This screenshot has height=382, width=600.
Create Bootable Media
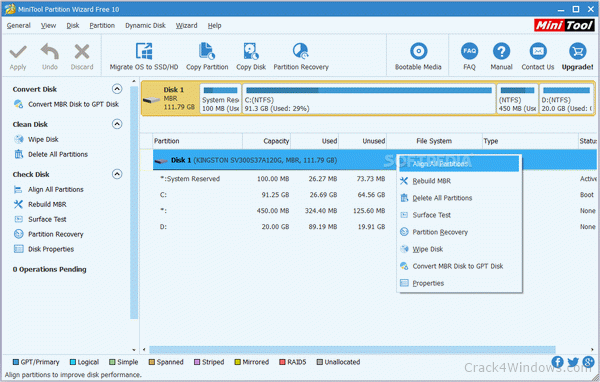pyautogui.click(x=418, y=56)
